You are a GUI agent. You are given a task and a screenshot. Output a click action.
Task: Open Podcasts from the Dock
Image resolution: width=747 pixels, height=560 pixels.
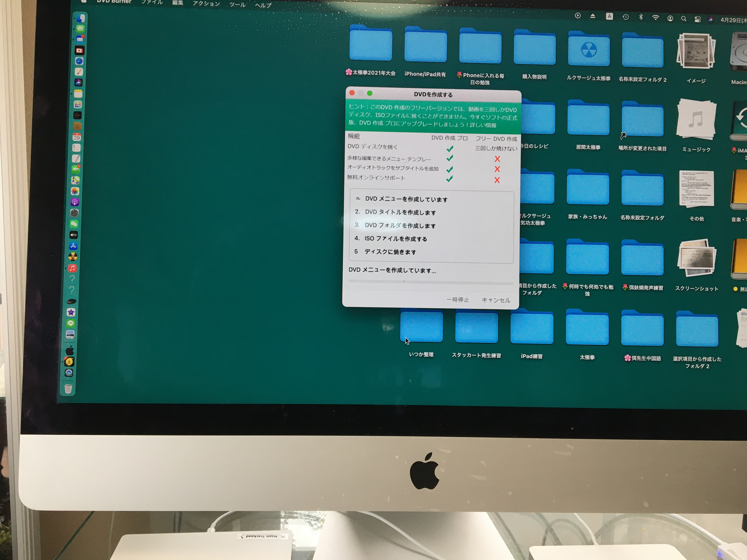75,202
